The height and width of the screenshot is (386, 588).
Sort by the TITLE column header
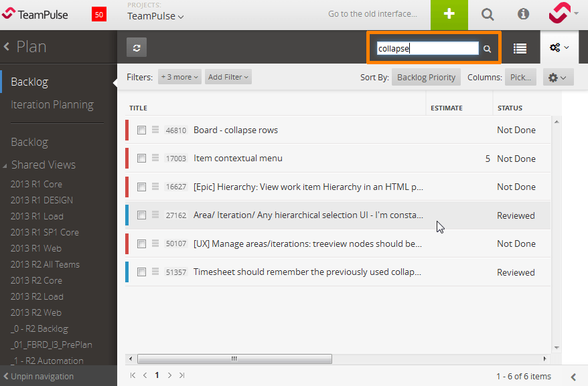pyautogui.click(x=138, y=108)
